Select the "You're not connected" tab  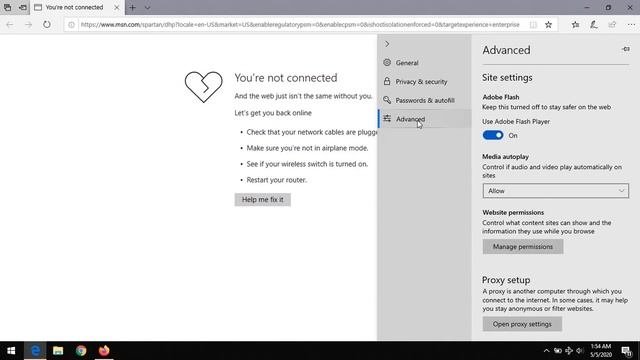click(77, 7)
